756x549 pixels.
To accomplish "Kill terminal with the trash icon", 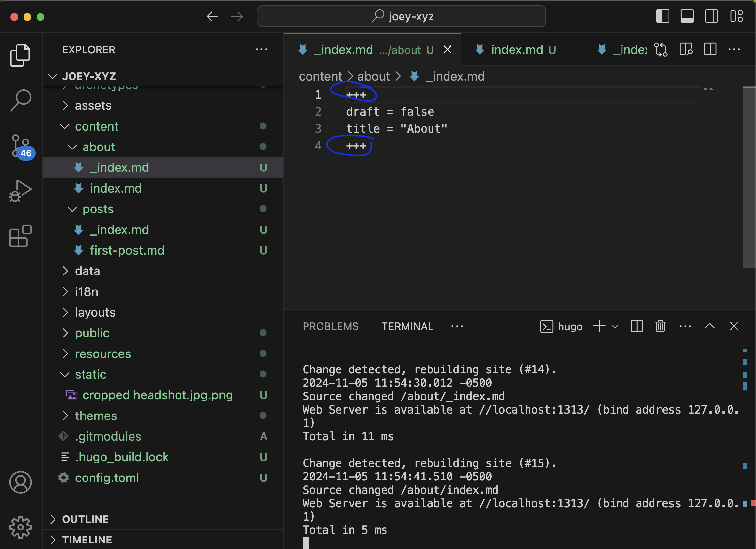I will tap(660, 326).
